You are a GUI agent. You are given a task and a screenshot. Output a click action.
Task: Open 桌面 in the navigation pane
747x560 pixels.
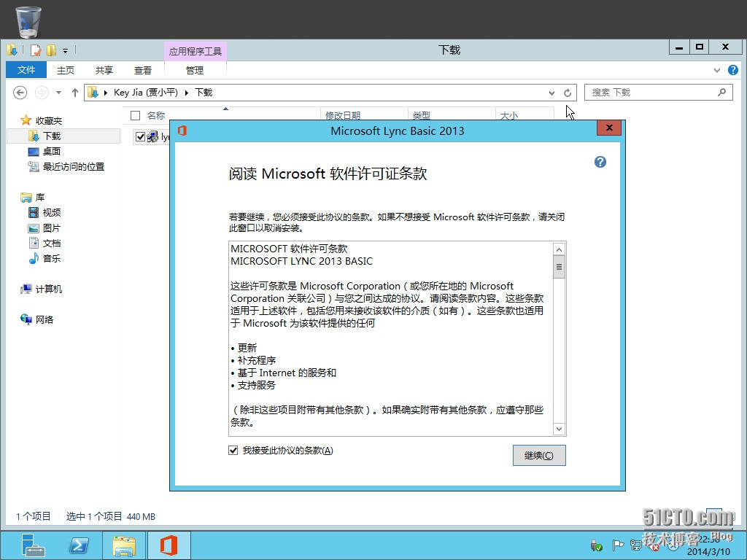pos(52,152)
